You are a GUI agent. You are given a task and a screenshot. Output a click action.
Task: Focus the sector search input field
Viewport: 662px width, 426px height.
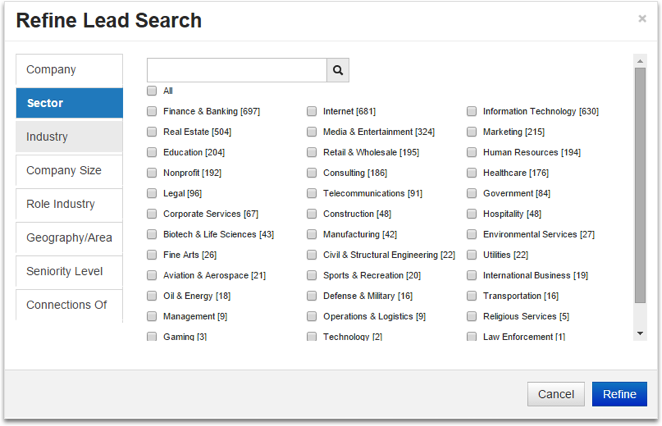(237, 70)
